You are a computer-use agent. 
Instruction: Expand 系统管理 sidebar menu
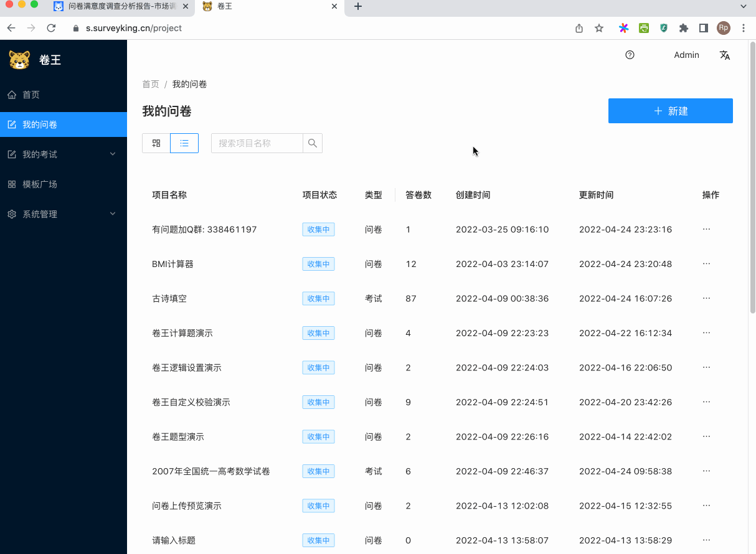point(64,214)
